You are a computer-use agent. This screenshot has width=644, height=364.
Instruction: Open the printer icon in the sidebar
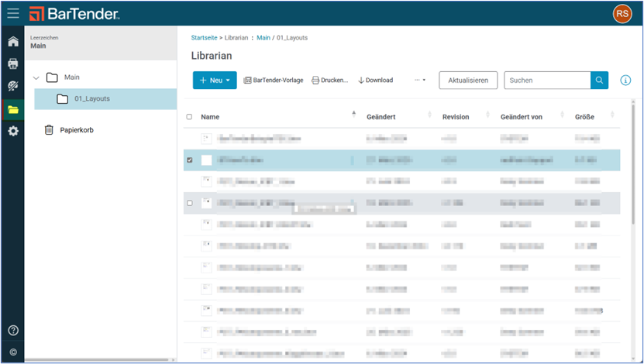[x=13, y=64]
